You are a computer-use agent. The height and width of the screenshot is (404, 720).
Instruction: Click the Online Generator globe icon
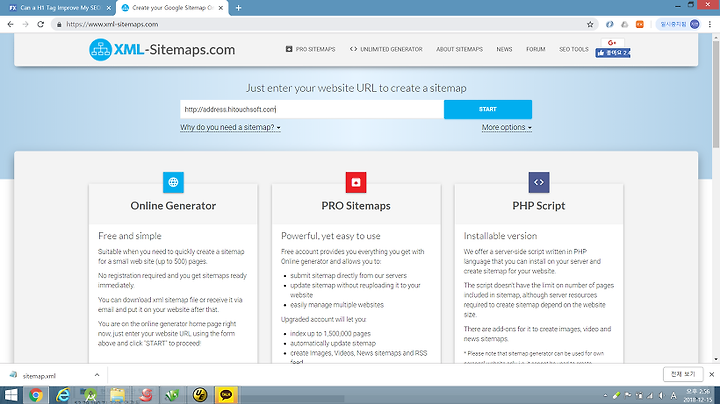tap(173, 182)
